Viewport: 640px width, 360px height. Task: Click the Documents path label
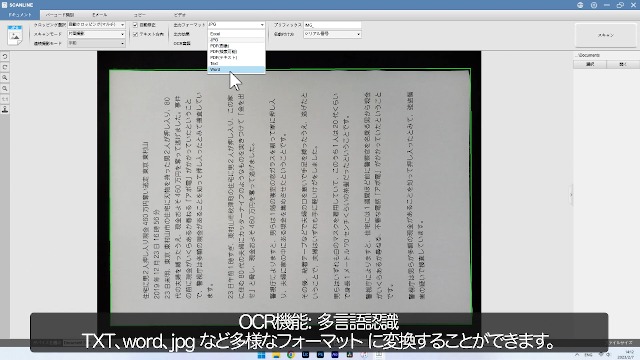587,55
